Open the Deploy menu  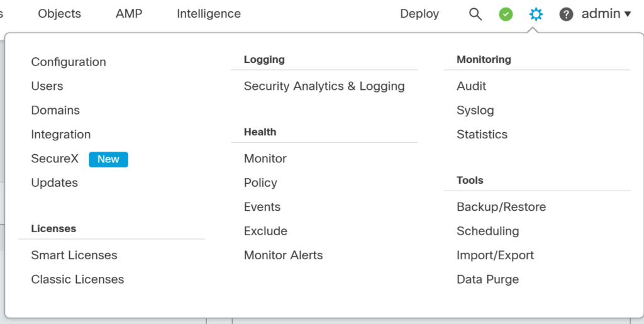tap(419, 14)
